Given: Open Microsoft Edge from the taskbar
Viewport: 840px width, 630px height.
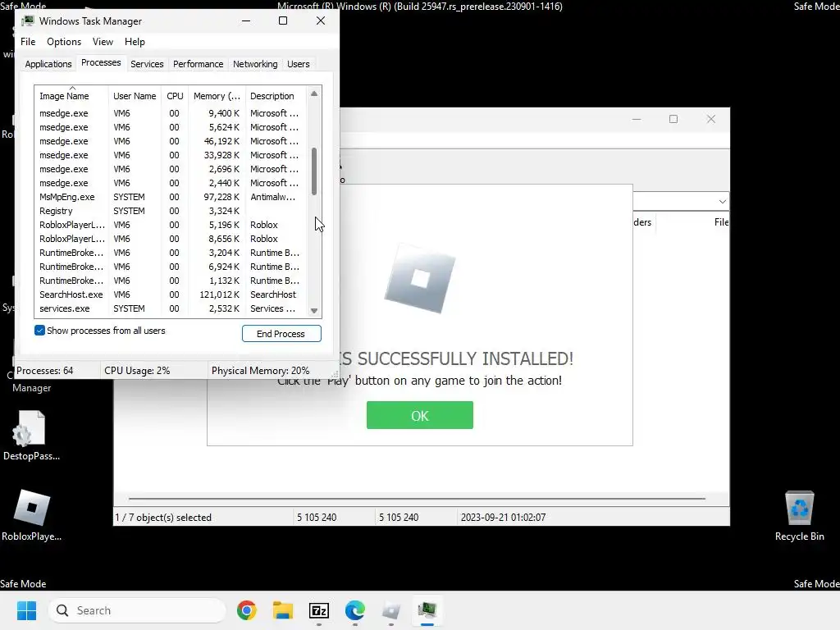Looking at the screenshot, I should click(355, 610).
